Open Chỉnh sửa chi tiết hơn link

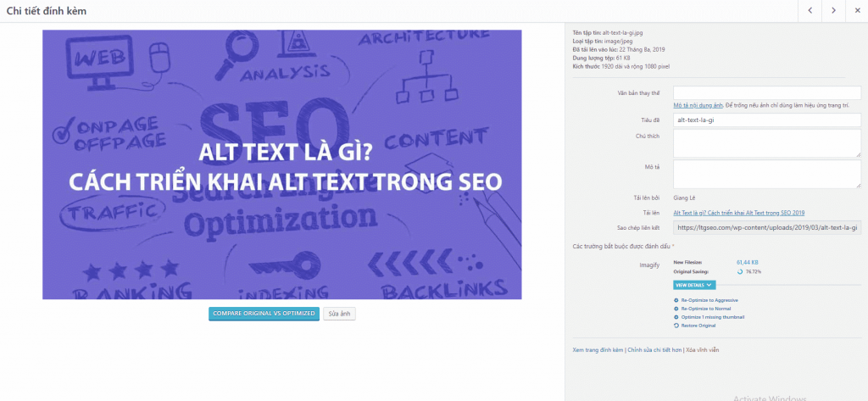click(x=654, y=350)
